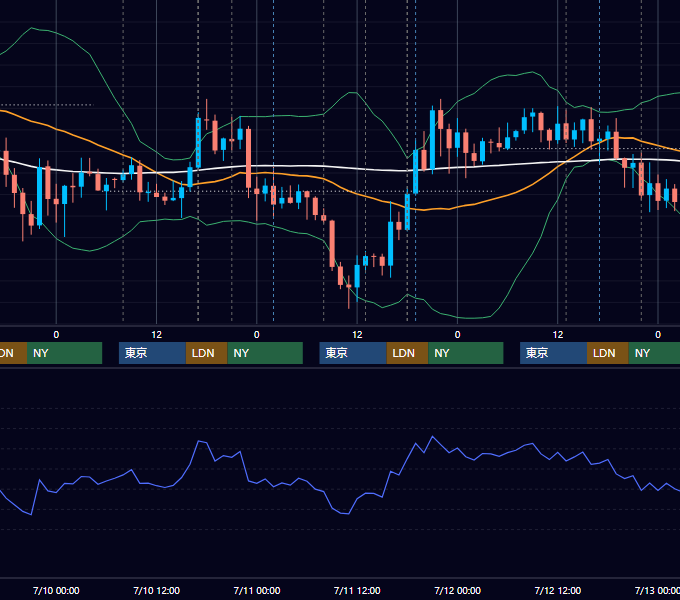Click hour label 0 above 7/11 00:00
Image resolution: width=680 pixels, height=600 pixels.
pyautogui.click(x=257, y=335)
